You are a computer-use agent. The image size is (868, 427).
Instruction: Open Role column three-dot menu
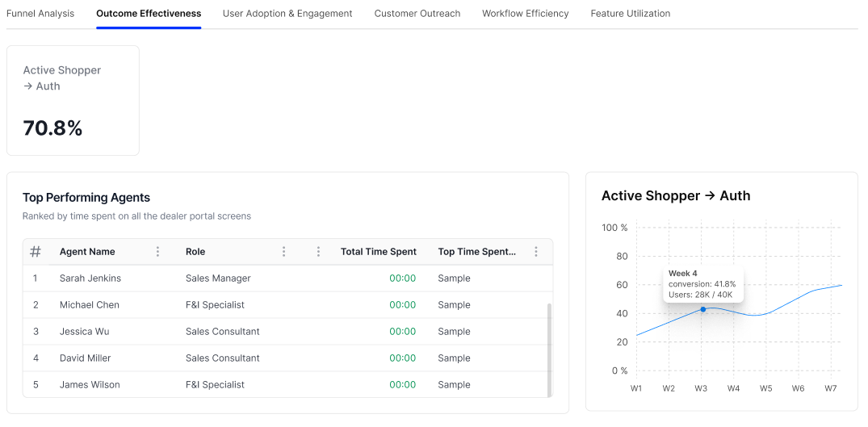coord(284,252)
